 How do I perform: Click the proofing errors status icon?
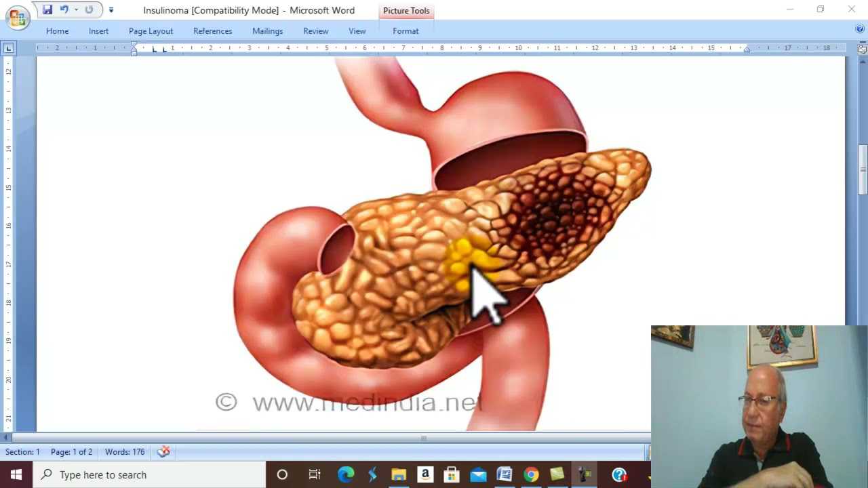tap(163, 451)
